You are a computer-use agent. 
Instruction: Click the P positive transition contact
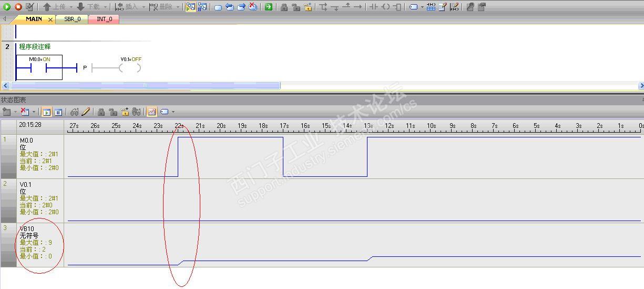[x=85, y=68]
